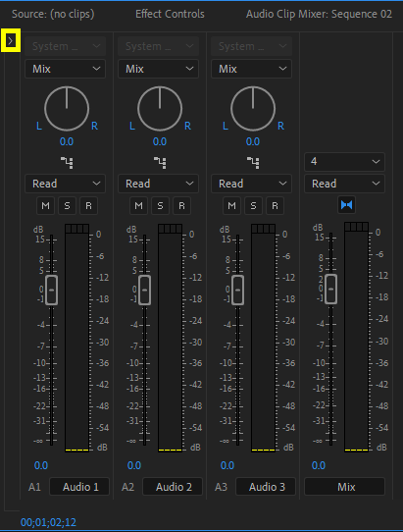Click the Audio 1 volume fader handle
403x532 pixels.
pyautogui.click(x=52, y=291)
